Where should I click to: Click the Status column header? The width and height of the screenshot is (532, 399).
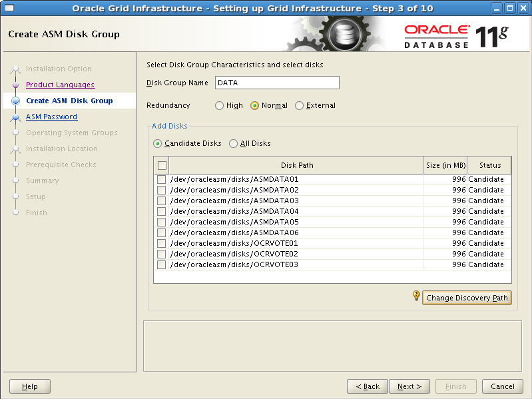point(489,165)
